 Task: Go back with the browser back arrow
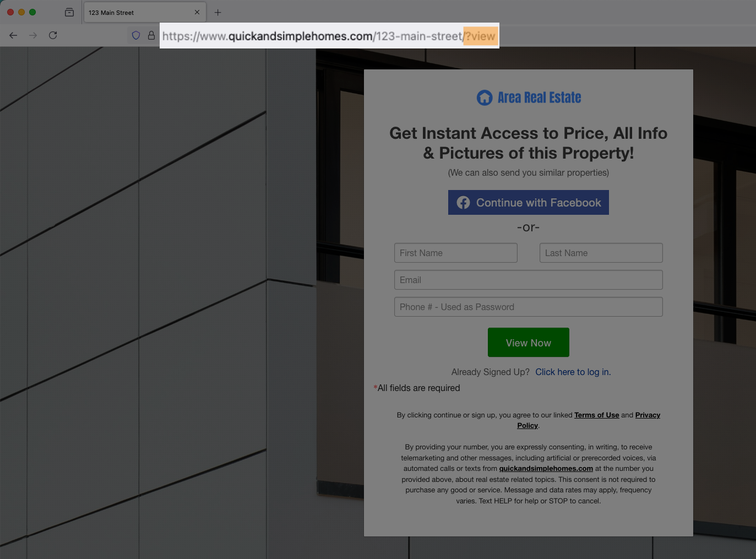pos(13,35)
